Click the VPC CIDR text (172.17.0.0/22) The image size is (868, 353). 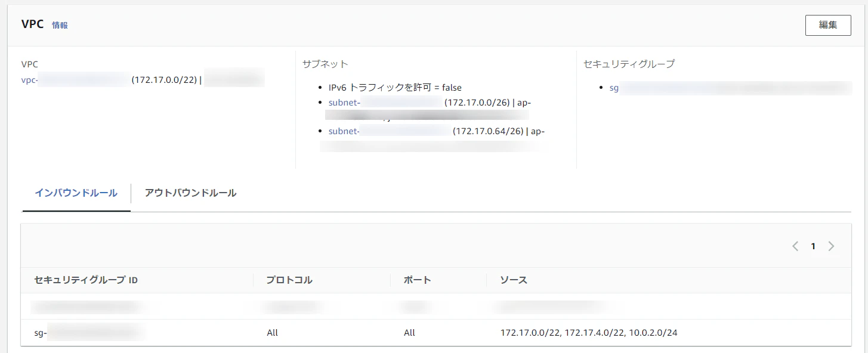[x=164, y=80]
